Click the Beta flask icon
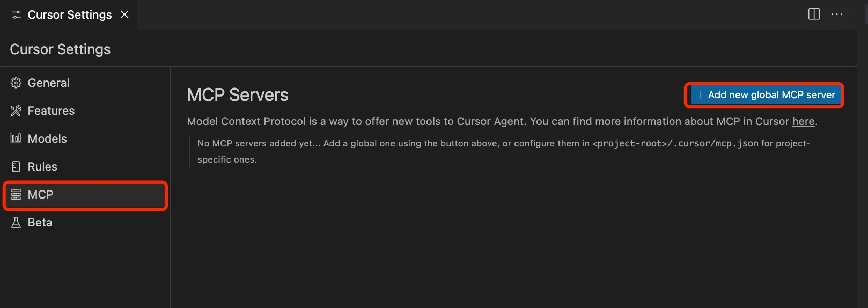Image resolution: width=868 pixels, height=308 pixels. coord(16,223)
